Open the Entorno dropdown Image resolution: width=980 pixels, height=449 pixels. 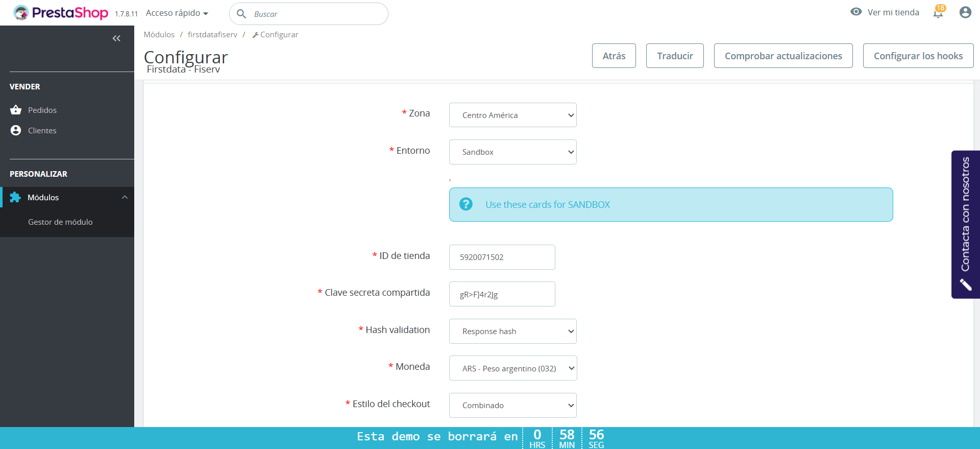pyautogui.click(x=513, y=152)
